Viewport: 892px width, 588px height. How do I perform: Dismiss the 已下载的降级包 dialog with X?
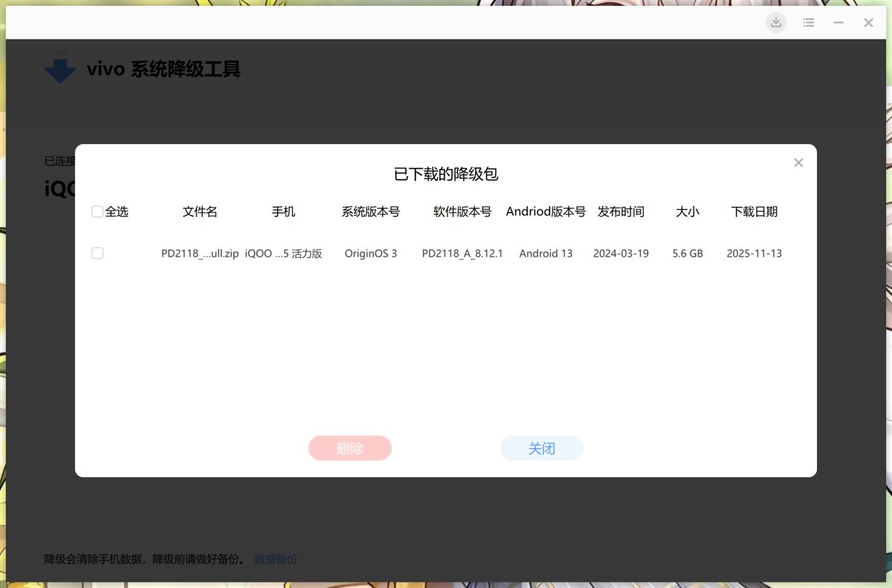(798, 163)
